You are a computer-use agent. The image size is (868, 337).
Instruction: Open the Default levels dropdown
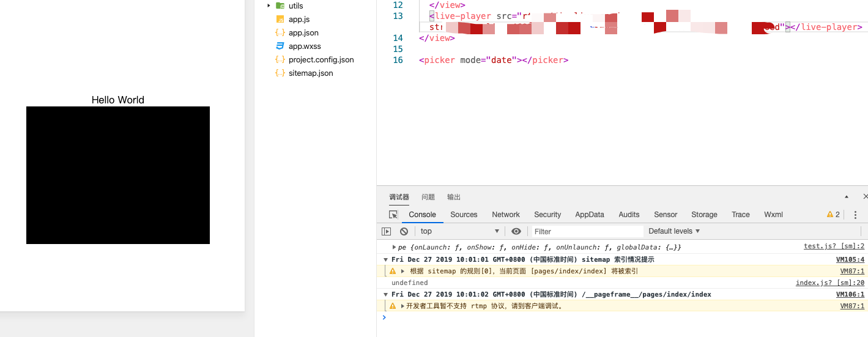click(674, 231)
